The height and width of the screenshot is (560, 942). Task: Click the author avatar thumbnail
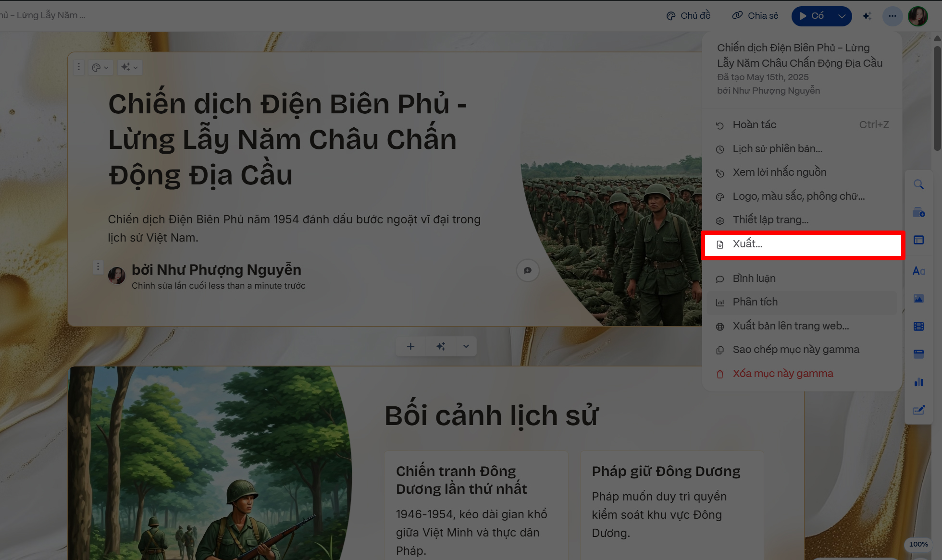(117, 276)
